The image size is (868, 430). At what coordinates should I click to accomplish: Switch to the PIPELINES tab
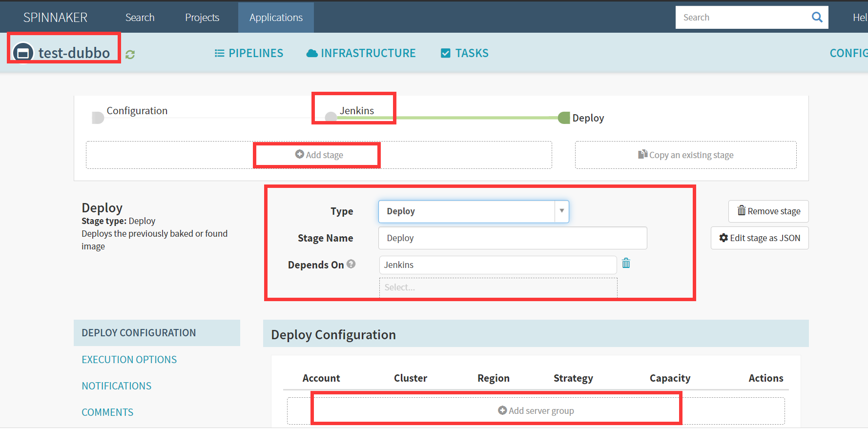249,53
